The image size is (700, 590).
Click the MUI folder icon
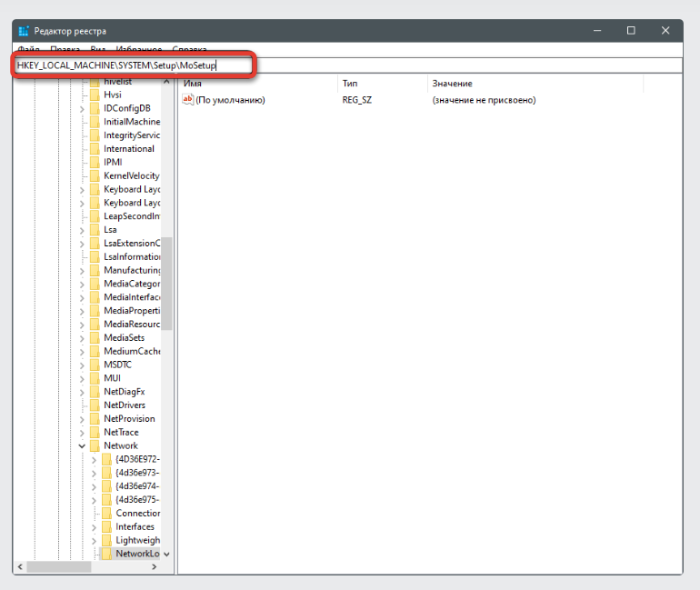(95, 378)
